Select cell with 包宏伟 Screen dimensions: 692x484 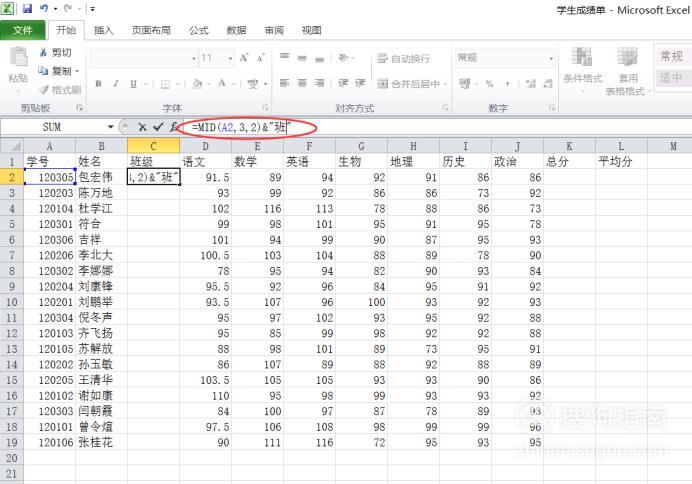click(x=102, y=177)
